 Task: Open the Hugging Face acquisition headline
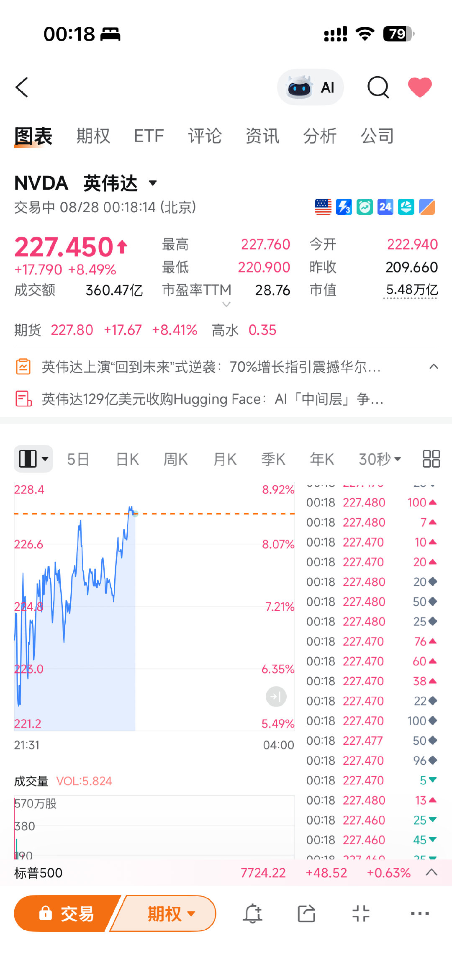213,399
